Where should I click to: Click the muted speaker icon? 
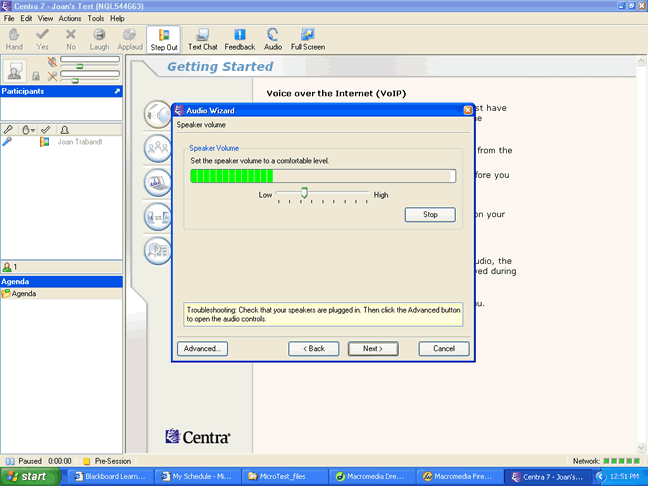pos(52,62)
